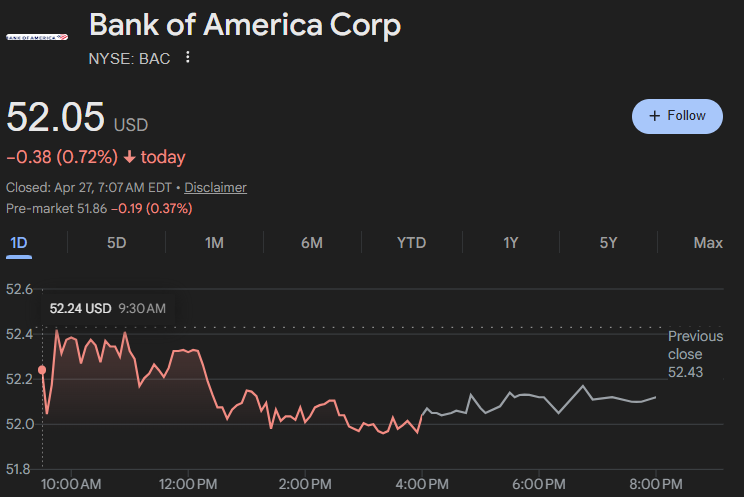Choose the 5Y chart range
The height and width of the screenshot is (497, 744).
608,243
